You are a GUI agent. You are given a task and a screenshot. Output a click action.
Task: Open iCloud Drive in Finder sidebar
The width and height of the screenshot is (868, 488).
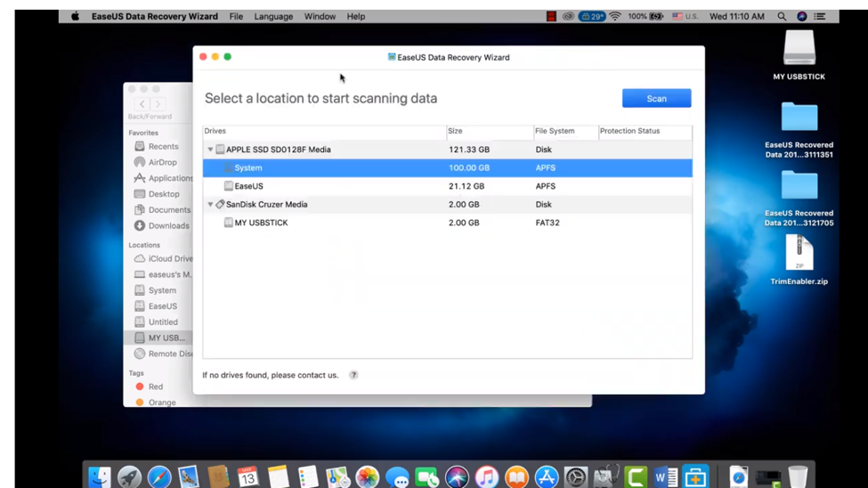[163, 258]
